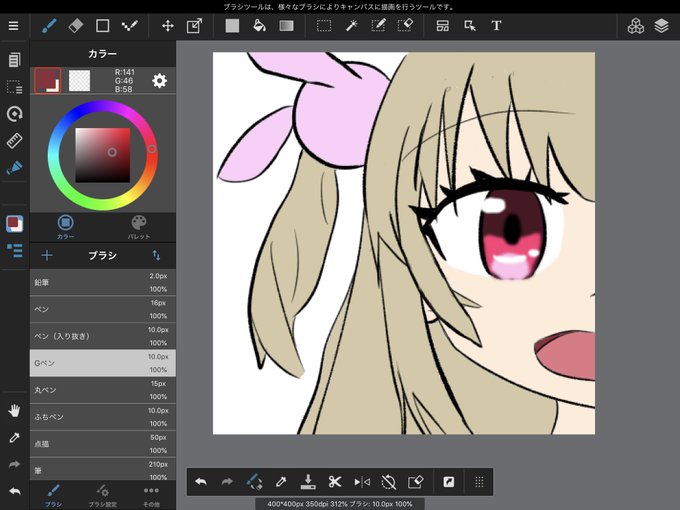
Task: Open the rotate canvas option in sidebar
Action: [15, 114]
